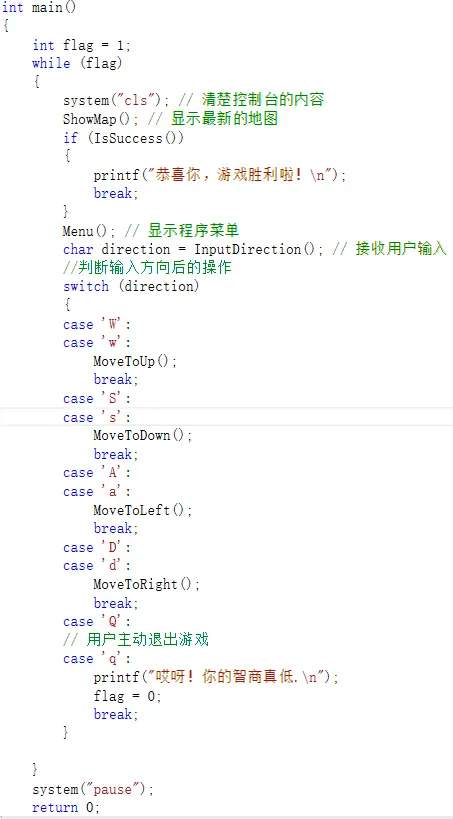Viewport: 453px width, 819px height.
Task: Click the break below 'flag = 0;'
Action: pyautogui.click(x=116, y=714)
